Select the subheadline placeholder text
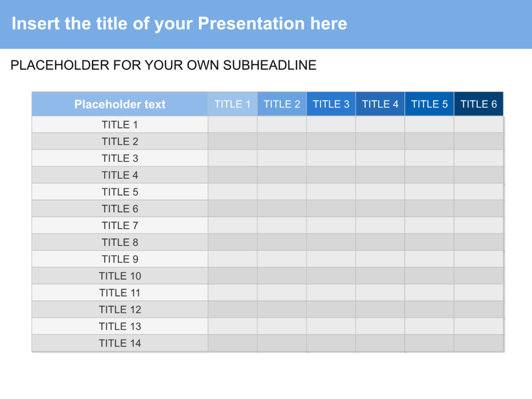Image resolution: width=532 pixels, height=399 pixels. coord(163,65)
